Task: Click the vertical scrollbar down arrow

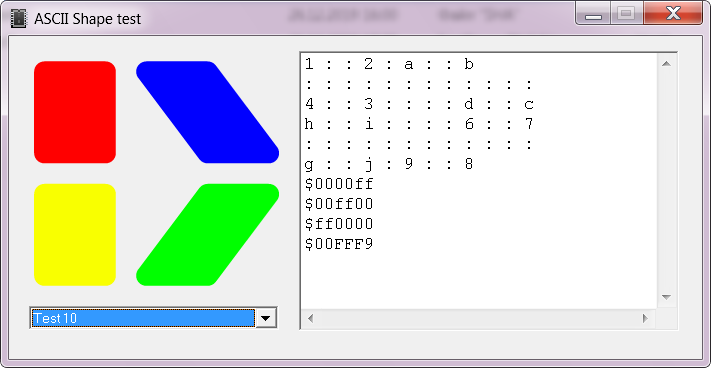Action: pos(666,297)
